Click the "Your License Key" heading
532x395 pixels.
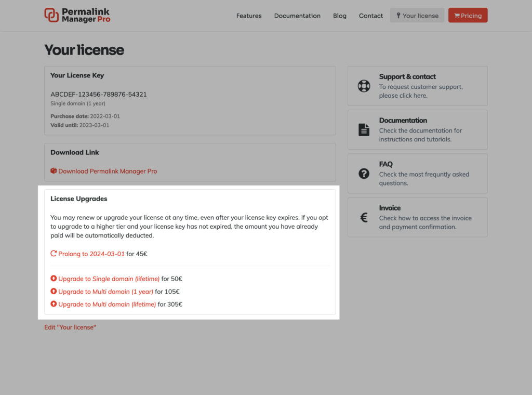(x=77, y=75)
